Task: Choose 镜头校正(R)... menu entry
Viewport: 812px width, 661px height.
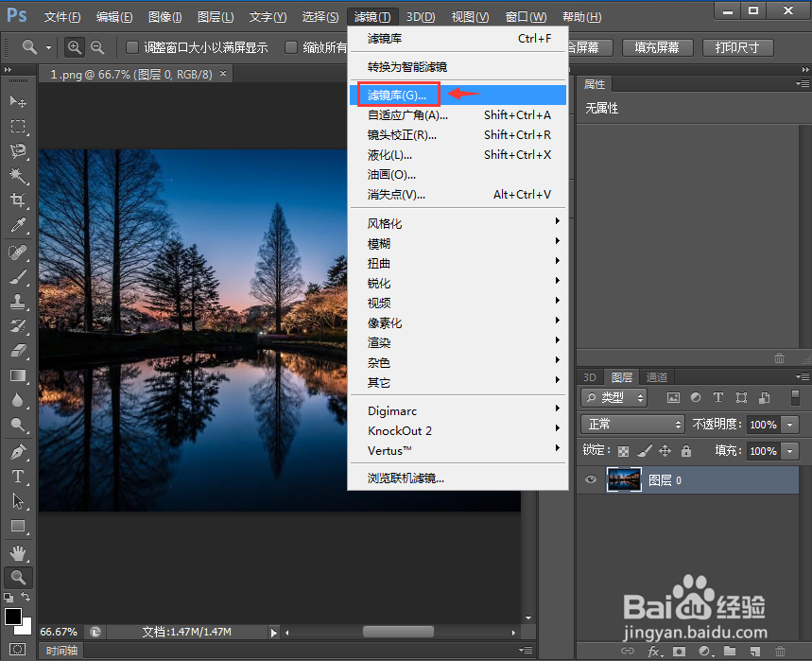Action: click(458, 135)
